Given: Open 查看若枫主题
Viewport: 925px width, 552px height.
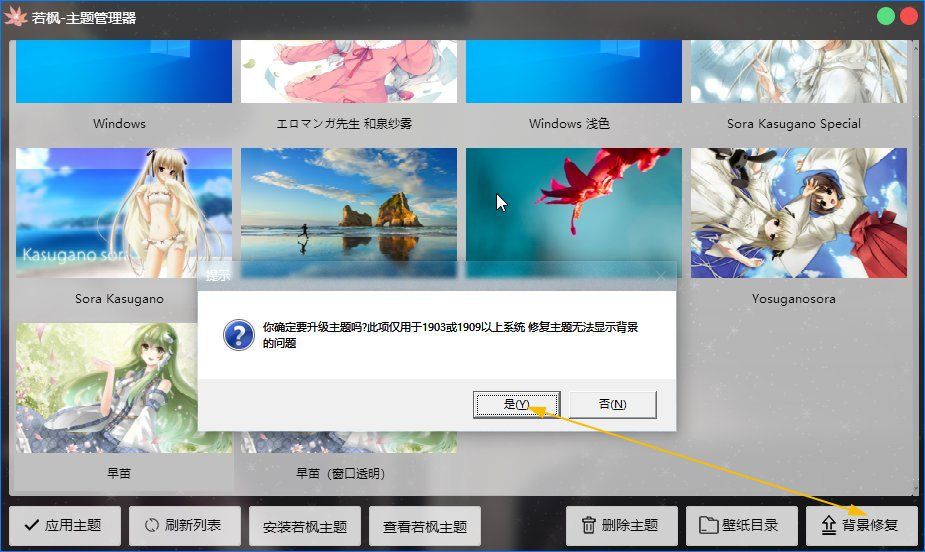Looking at the screenshot, I should tap(425, 526).
